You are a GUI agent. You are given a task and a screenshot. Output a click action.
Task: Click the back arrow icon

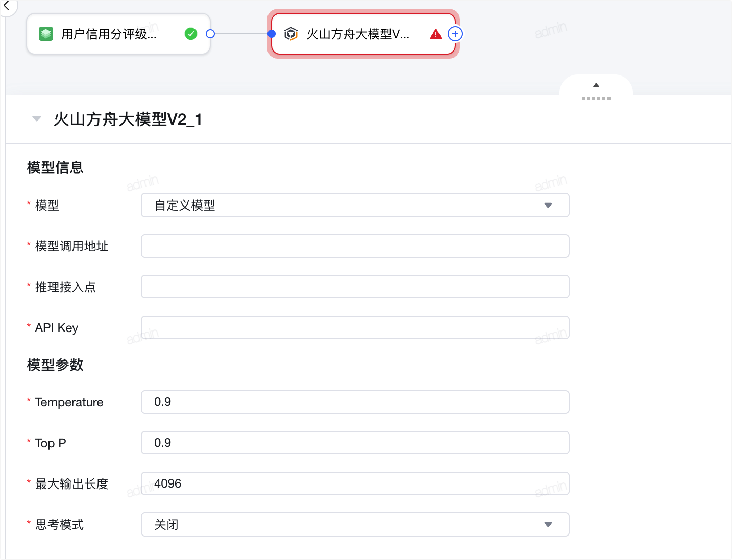click(x=7, y=6)
